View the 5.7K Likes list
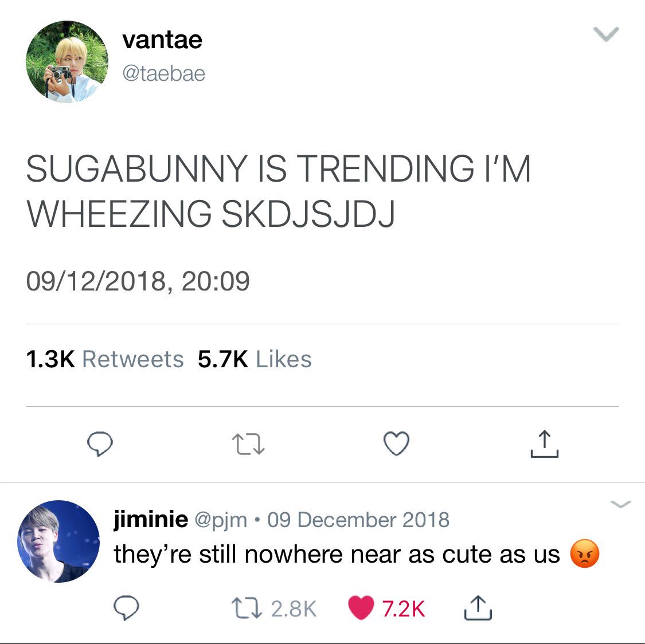645x644 pixels. point(255,359)
